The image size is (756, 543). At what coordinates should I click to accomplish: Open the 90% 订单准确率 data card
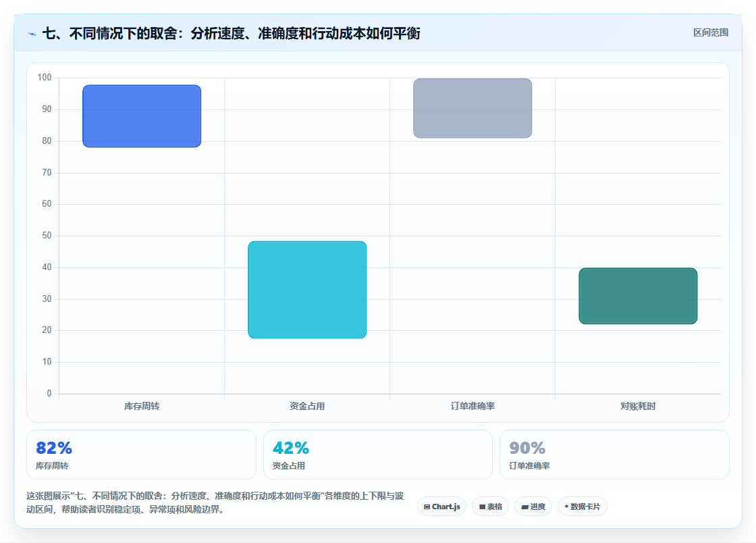[614, 455]
